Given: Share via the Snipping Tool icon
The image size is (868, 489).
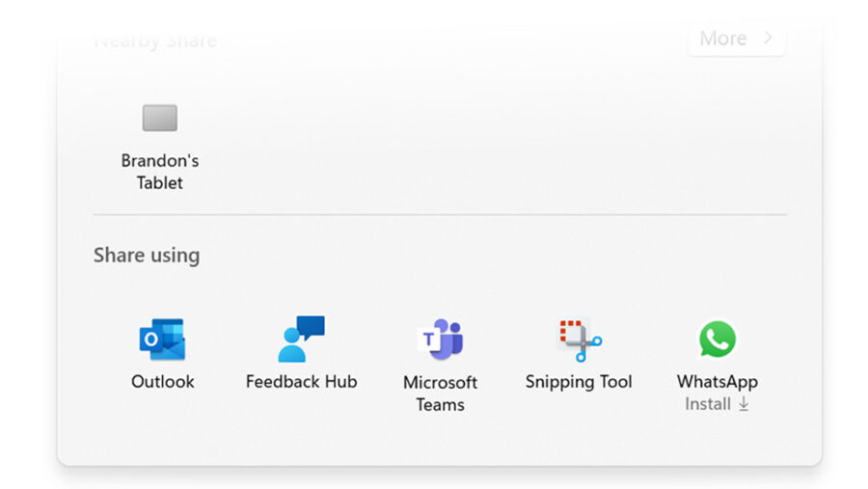Looking at the screenshot, I should (x=579, y=340).
